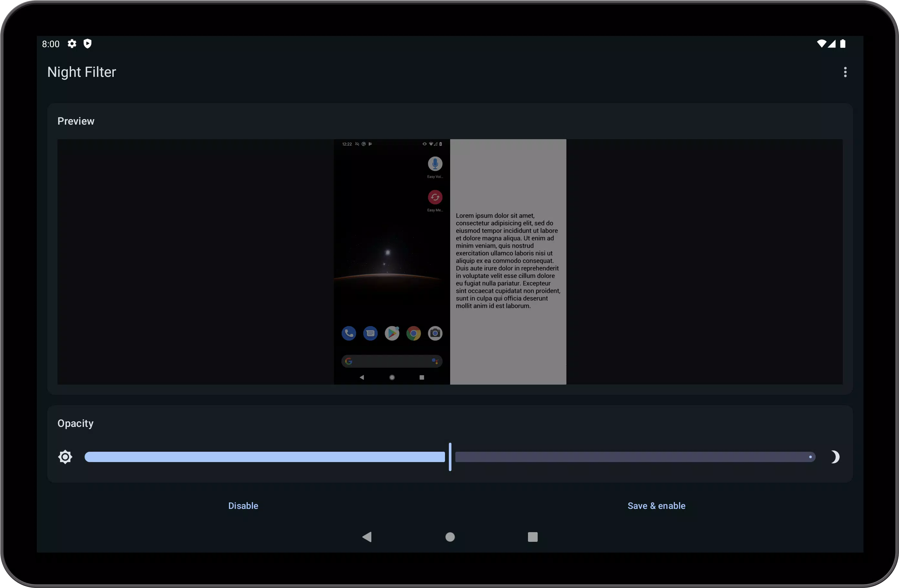Viewport: 899px width, 588px height.
Task: Tap the Wi-Fi status icon
Action: 821,44
